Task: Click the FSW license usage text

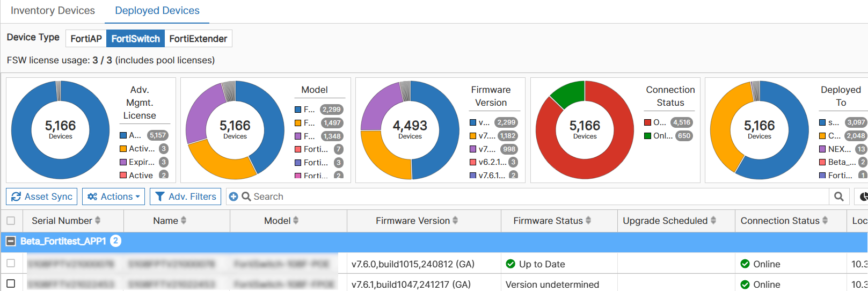Action: [111, 60]
